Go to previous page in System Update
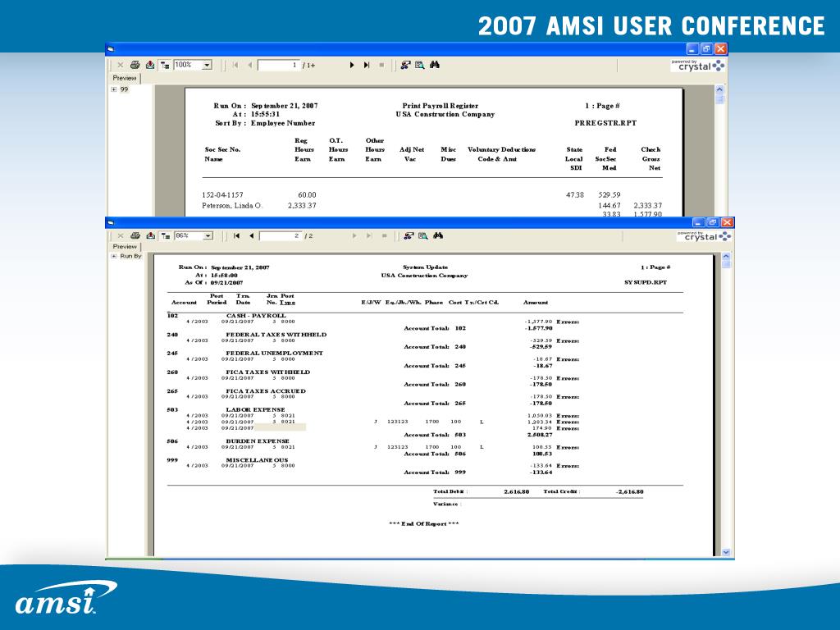This screenshot has height=630, width=840. (251, 235)
